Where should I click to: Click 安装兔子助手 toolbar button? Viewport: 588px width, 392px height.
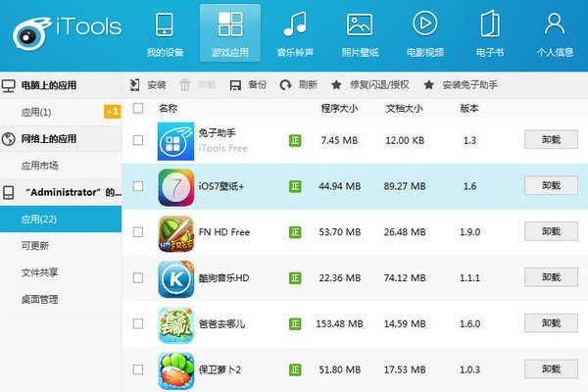(x=461, y=85)
